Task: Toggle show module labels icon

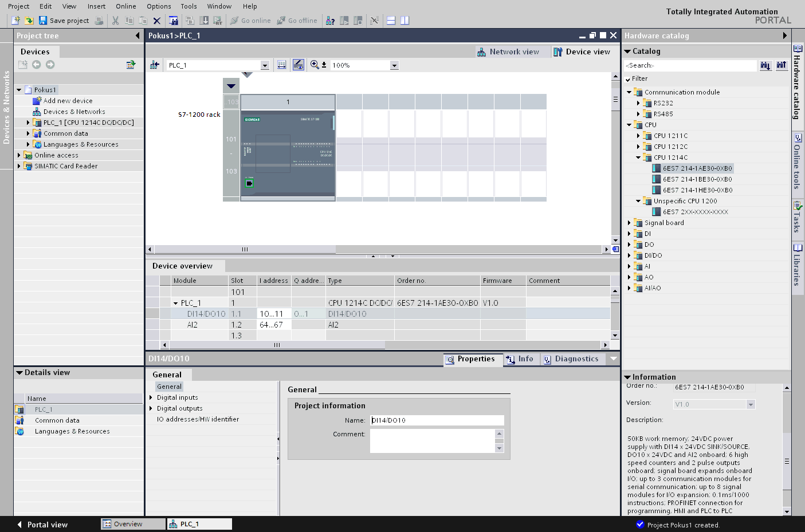Action: pyautogui.click(x=298, y=65)
